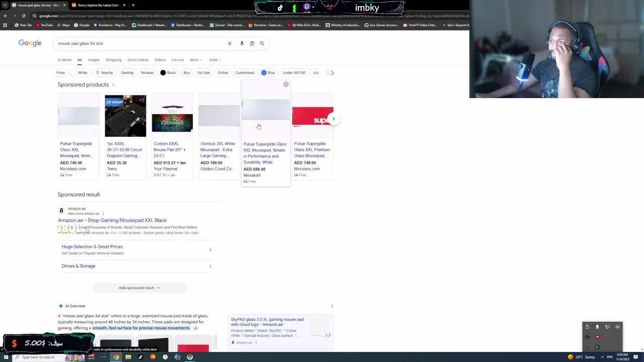Apply the Customised filter chip

click(x=245, y=73)
